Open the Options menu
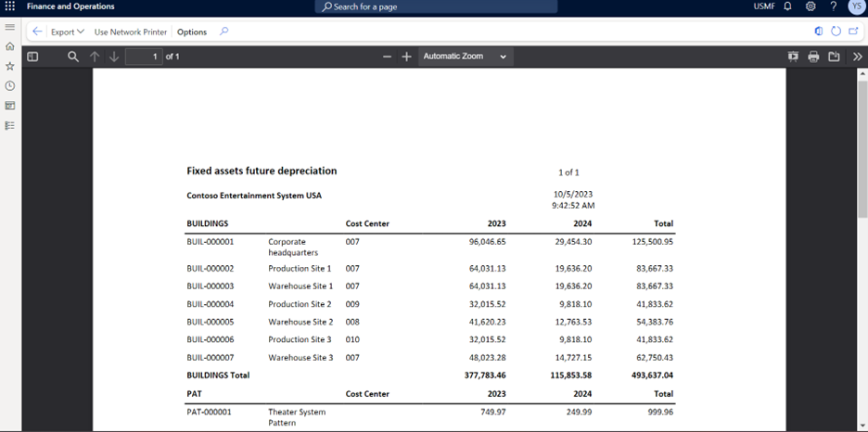The width and height of the screenshot is (868, 432). (192, 32)
